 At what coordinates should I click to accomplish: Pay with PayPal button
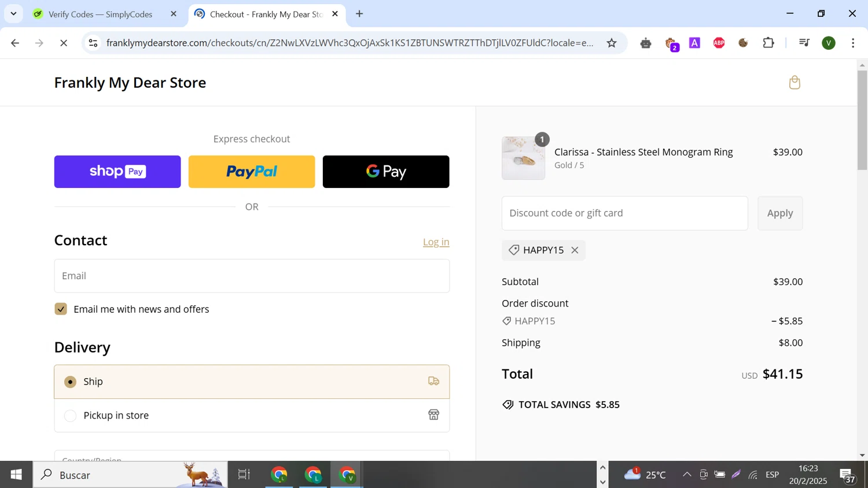coord(252,172)
